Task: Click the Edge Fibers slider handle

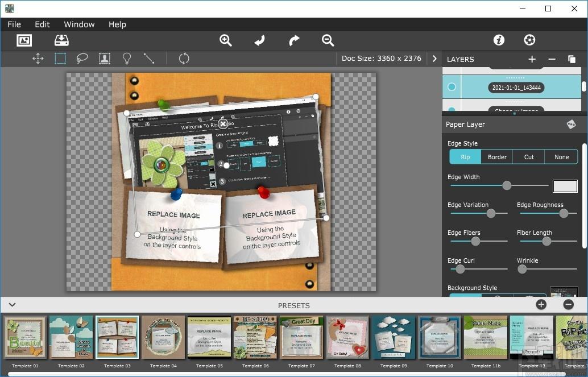Action: (475, 241)
